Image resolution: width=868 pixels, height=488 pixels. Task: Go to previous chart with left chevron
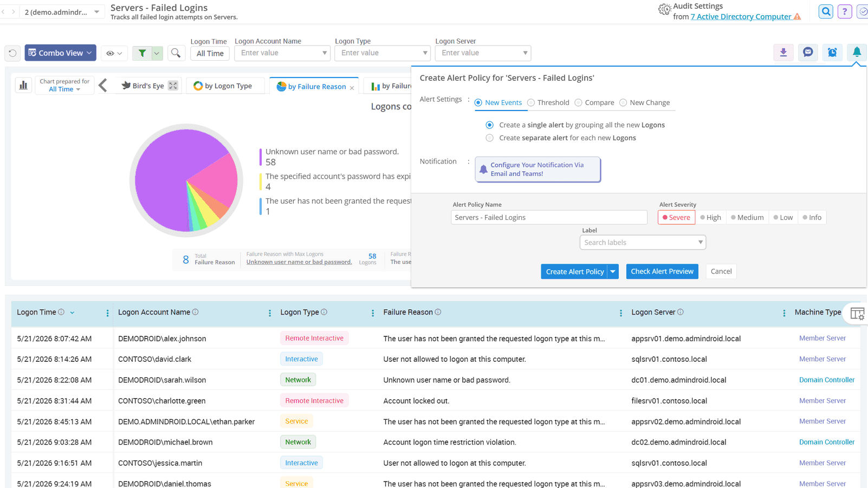tap(103, 85)
